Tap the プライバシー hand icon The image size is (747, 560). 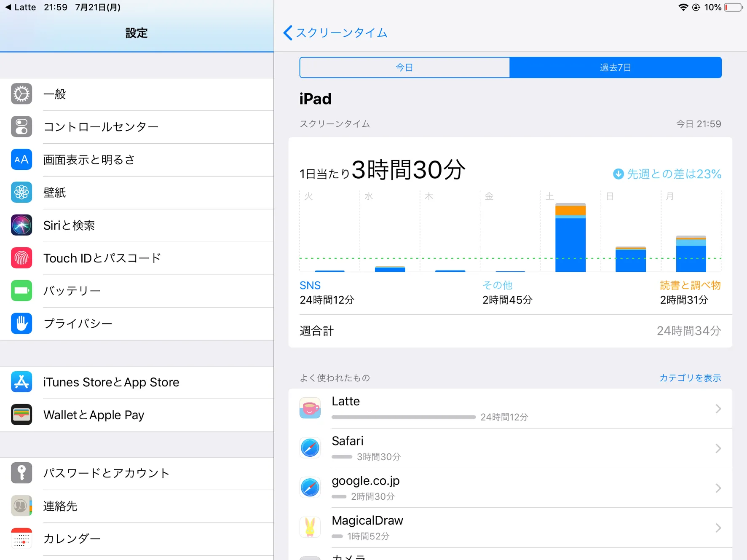pos(21,324)
